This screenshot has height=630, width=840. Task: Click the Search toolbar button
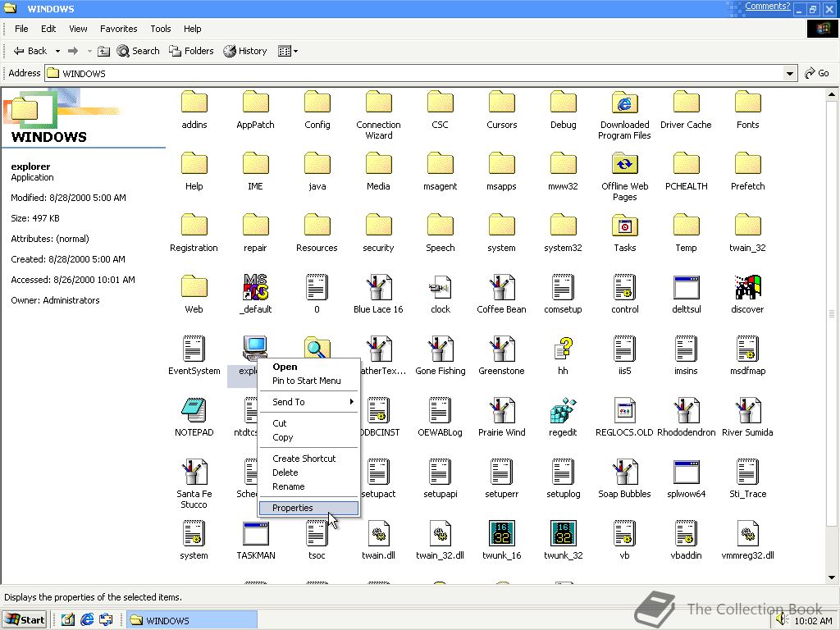click(138, 51)
